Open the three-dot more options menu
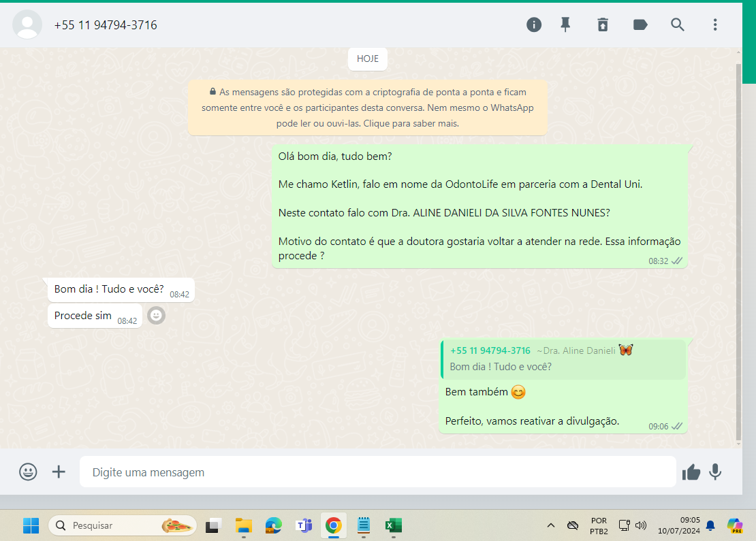Image resolution: width=756 pixels, height=541 pixels. tap(715, 24)
